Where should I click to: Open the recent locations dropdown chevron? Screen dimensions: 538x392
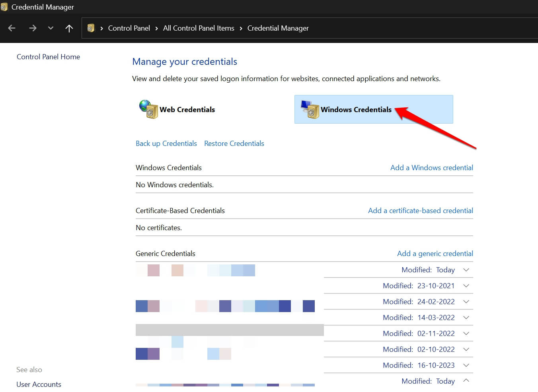point(50,28)
